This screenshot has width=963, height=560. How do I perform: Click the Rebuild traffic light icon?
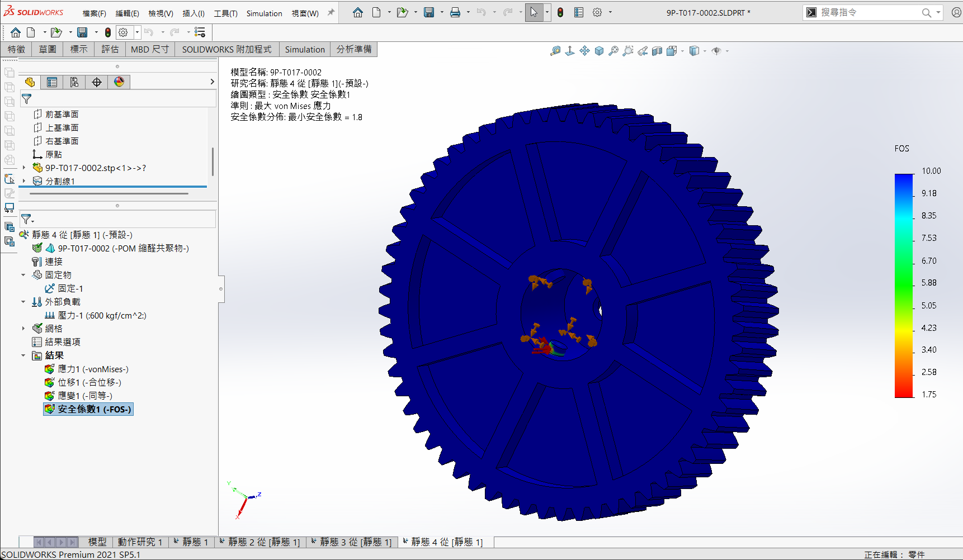[x=560, y=12]
